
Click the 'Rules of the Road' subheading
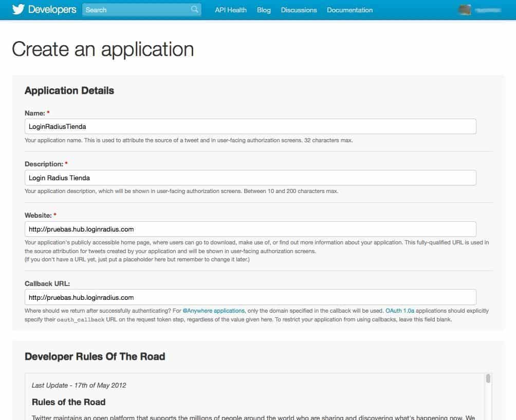pyautogui.click(x=69, y=402)
